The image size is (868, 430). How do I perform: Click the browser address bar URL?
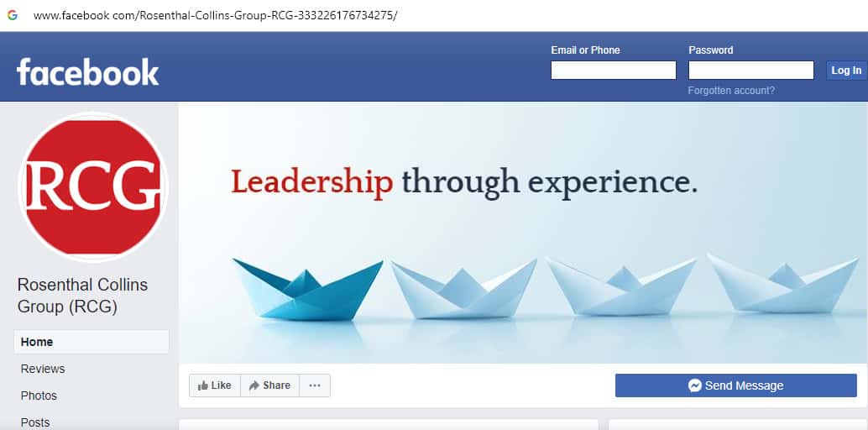216,15
